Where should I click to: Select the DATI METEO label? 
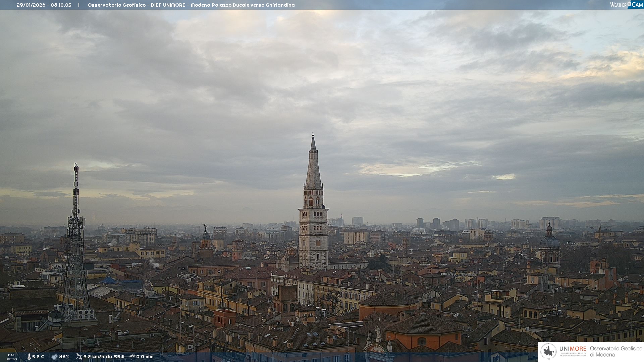point(12,357)
